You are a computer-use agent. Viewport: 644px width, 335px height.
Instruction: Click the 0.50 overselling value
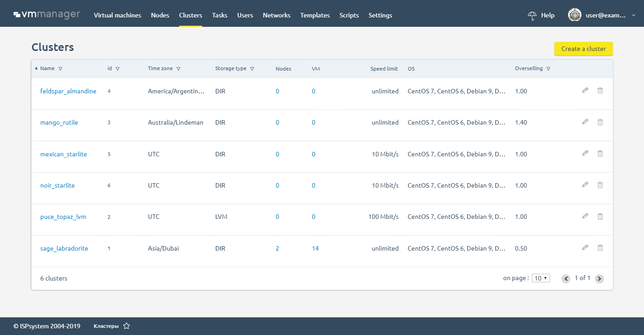[521, 248]
